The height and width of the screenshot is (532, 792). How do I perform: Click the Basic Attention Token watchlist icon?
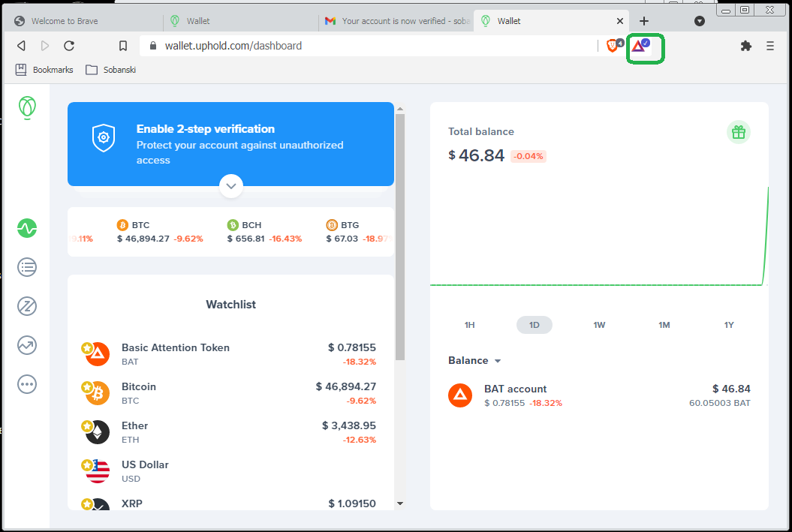pos(96,354)
